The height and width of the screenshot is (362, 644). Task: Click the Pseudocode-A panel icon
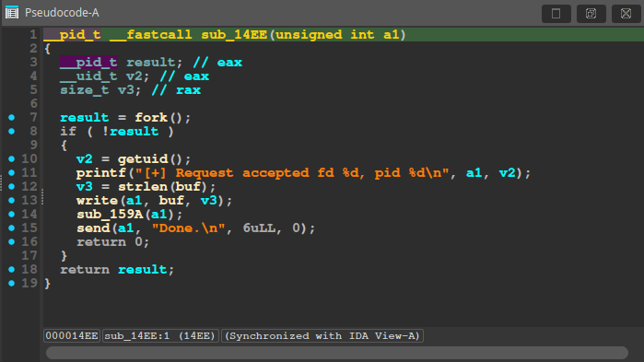click(12, 13)
